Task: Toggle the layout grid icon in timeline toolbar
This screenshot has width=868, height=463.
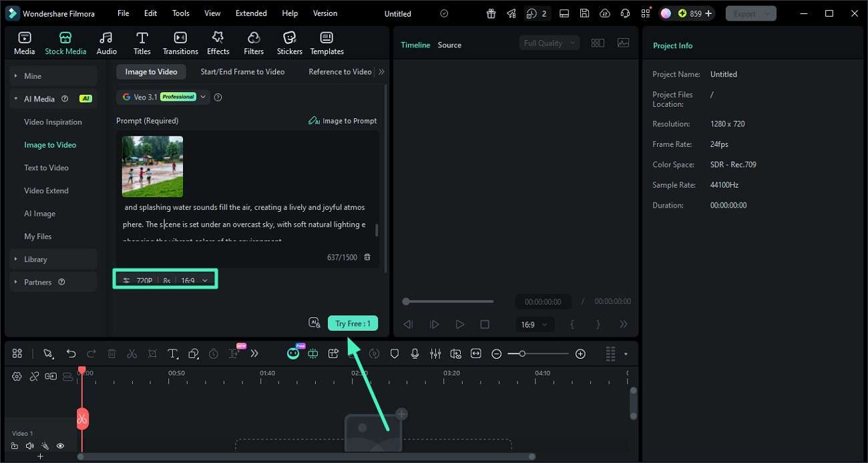Action: pyautogui.click(x=17, y=353)
